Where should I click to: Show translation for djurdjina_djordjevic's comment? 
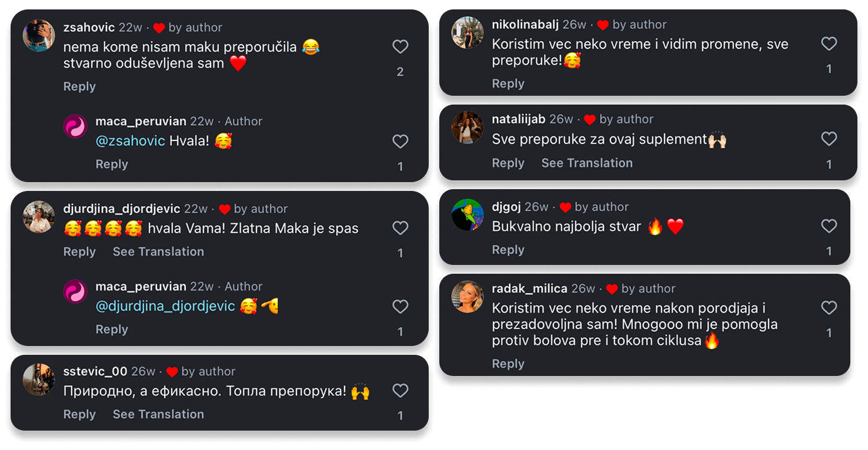point(158,251)
